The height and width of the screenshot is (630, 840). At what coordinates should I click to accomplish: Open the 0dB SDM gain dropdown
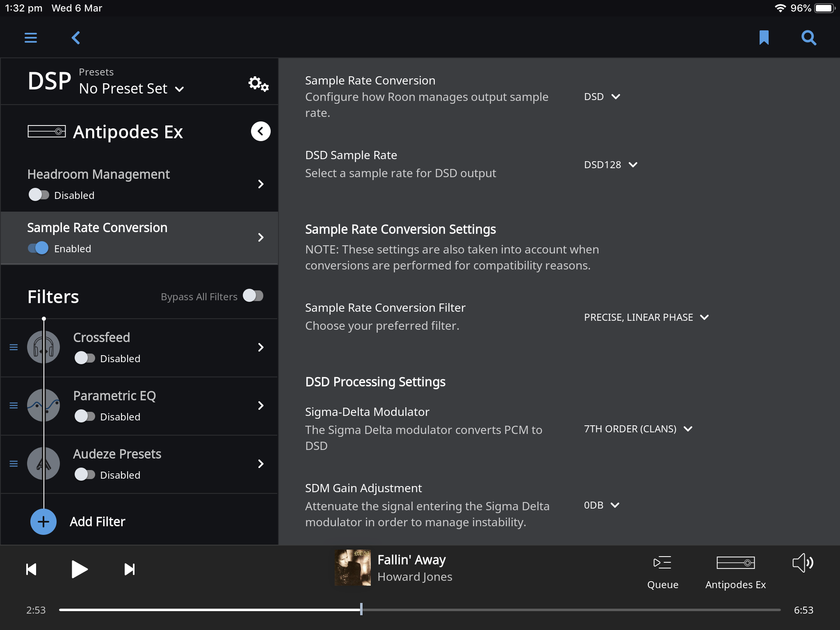602,505
